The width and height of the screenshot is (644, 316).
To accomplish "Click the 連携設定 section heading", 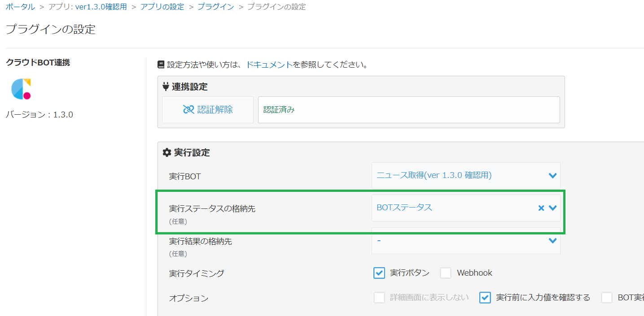I will coord(190,87).
